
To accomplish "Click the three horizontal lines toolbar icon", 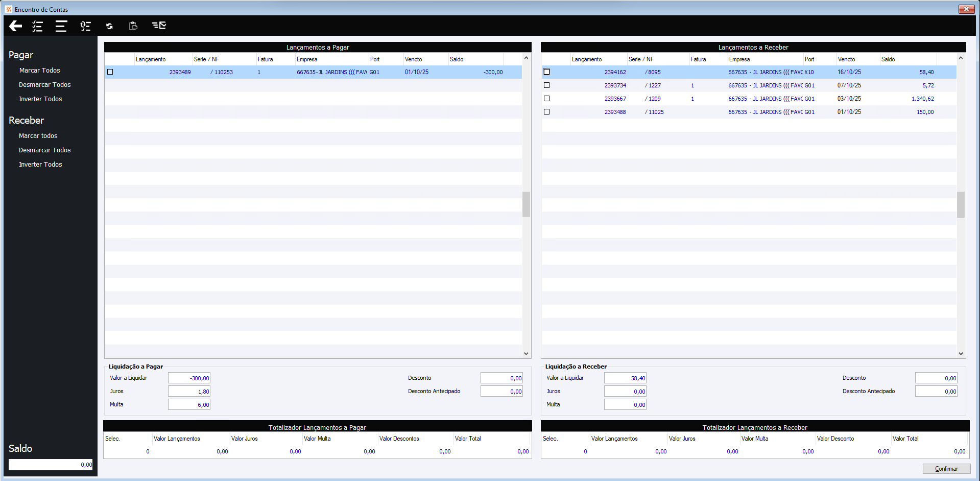I will (x=61, y=26).
